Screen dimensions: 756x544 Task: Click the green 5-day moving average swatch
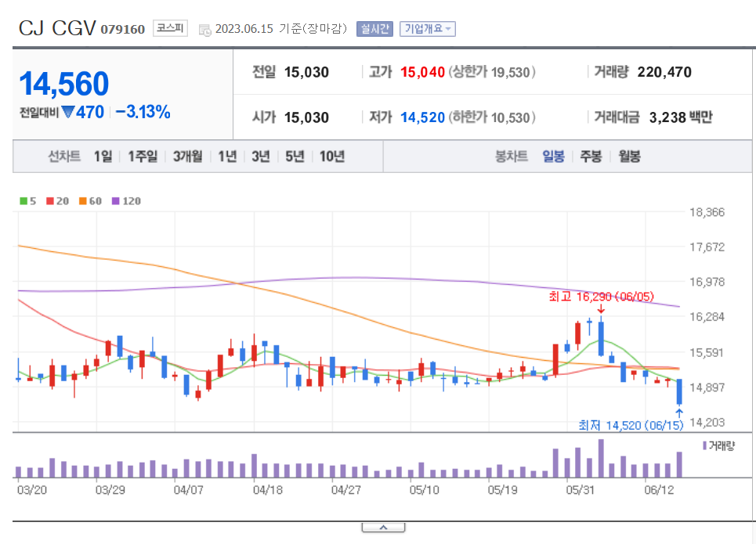coord(24,201)
